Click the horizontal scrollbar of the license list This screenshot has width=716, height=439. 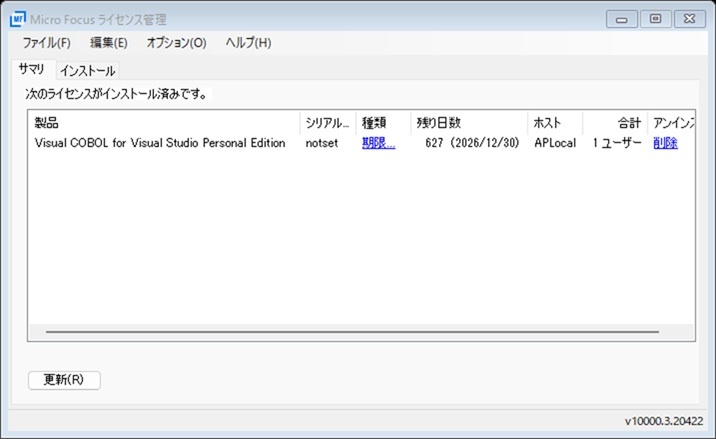pyautogui.click(x=352, y=332)
